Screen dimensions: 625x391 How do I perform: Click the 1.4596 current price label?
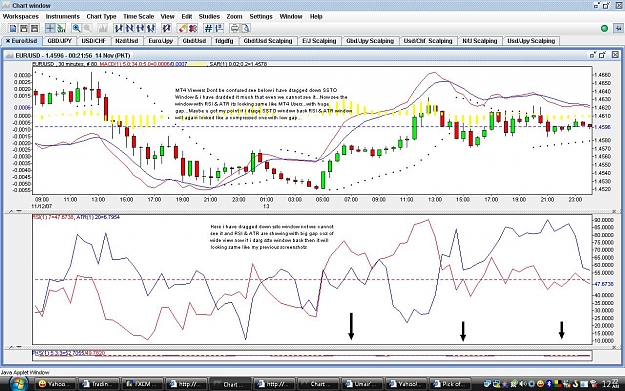pyautogui.click(x=602, y=127)
